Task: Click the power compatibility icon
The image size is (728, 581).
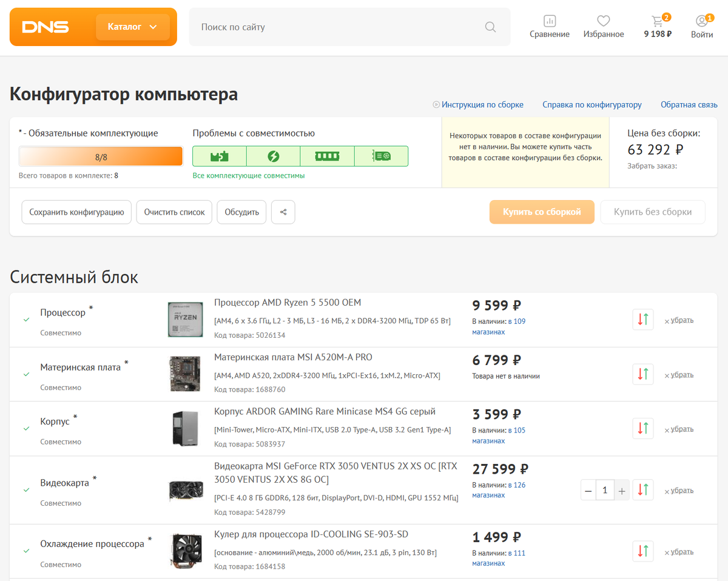Action: [x=274, y=156]
